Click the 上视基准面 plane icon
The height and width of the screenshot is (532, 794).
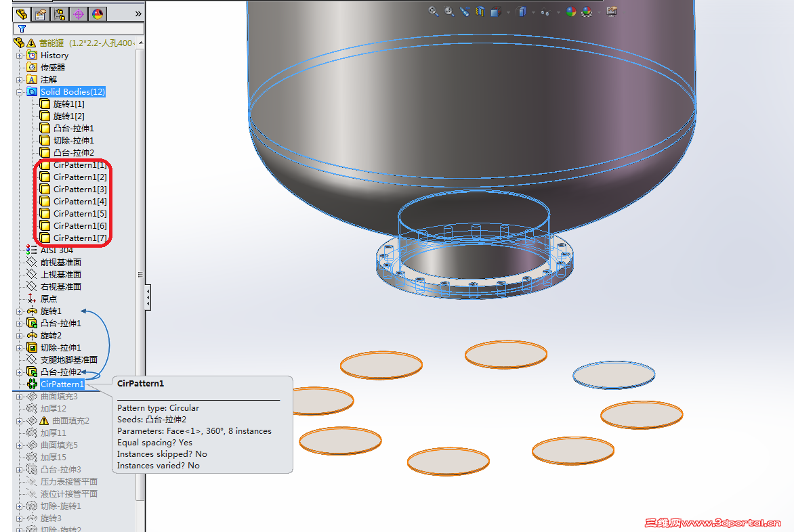point(32,274)
